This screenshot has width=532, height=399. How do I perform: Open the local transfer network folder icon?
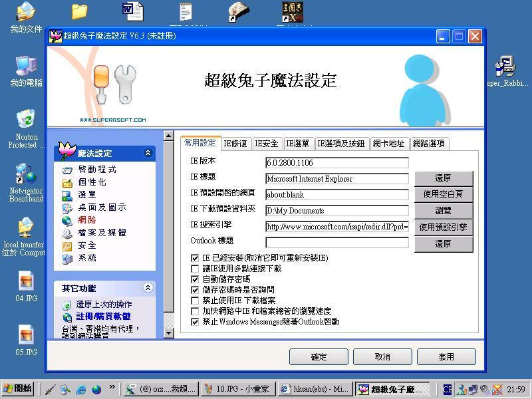tap(26, 227)
